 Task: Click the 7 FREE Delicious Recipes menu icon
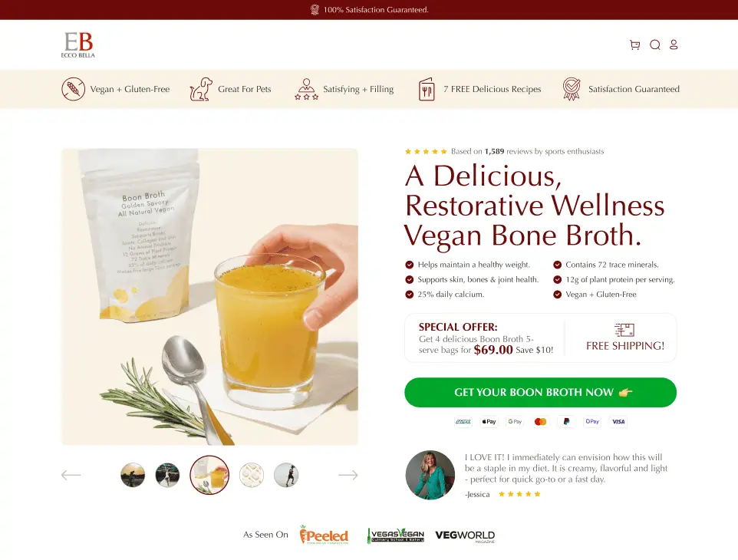427,89
